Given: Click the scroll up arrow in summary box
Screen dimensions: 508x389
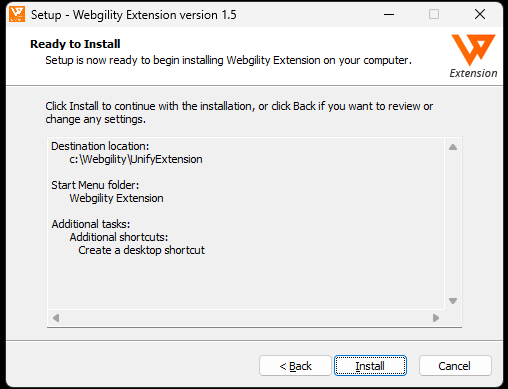Looking at the screenshot, I should click(x=453, y=147).
